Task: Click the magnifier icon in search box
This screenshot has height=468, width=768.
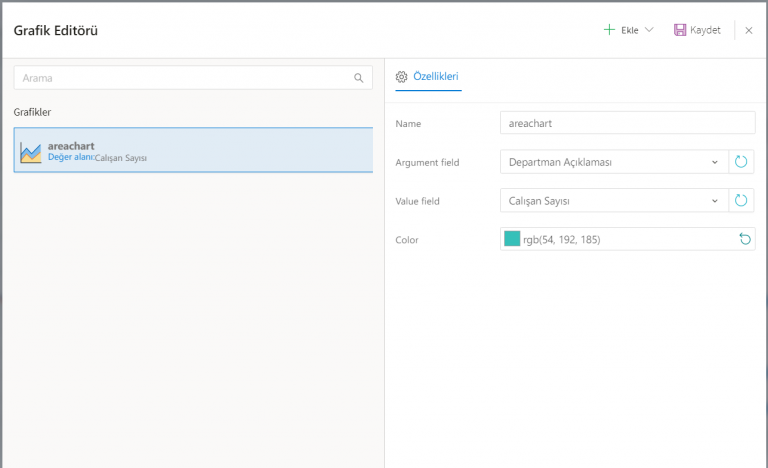Action: [359, 77]
